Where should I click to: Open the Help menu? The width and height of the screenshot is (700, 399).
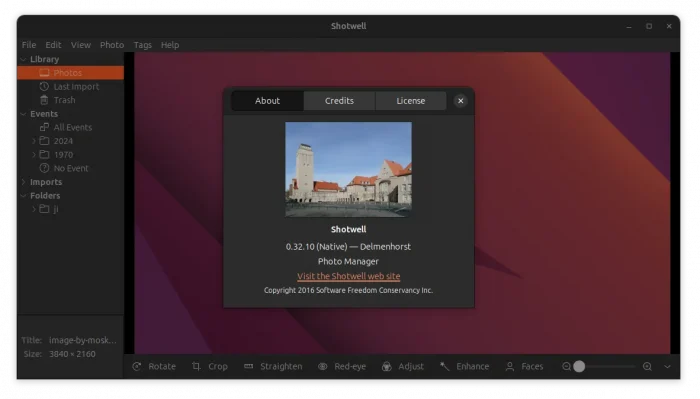point(170,45)
